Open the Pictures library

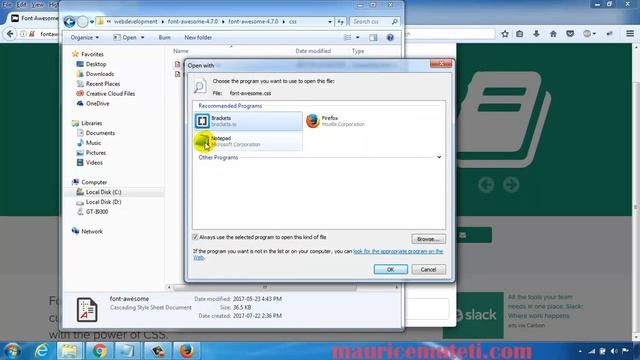[x=96, y=153]
